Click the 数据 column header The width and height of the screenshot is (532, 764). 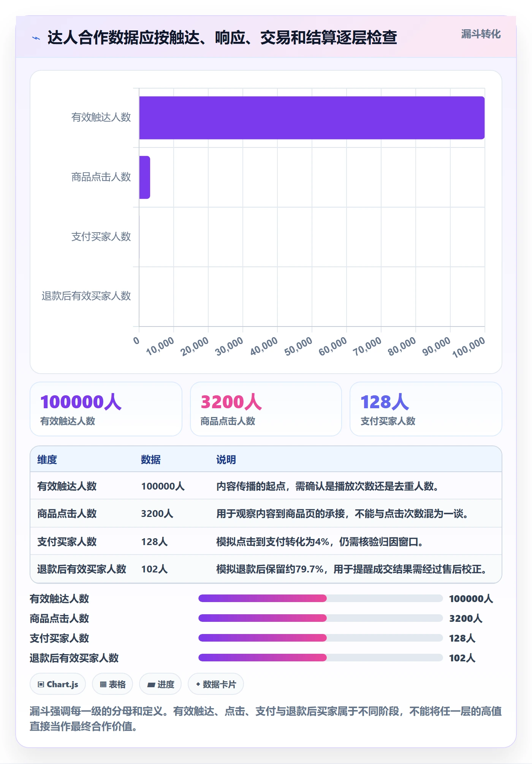click(151, 460)
